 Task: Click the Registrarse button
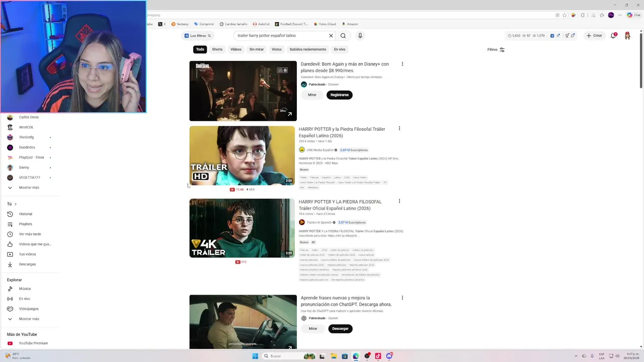pyautogui.click(x=340, y=95)
